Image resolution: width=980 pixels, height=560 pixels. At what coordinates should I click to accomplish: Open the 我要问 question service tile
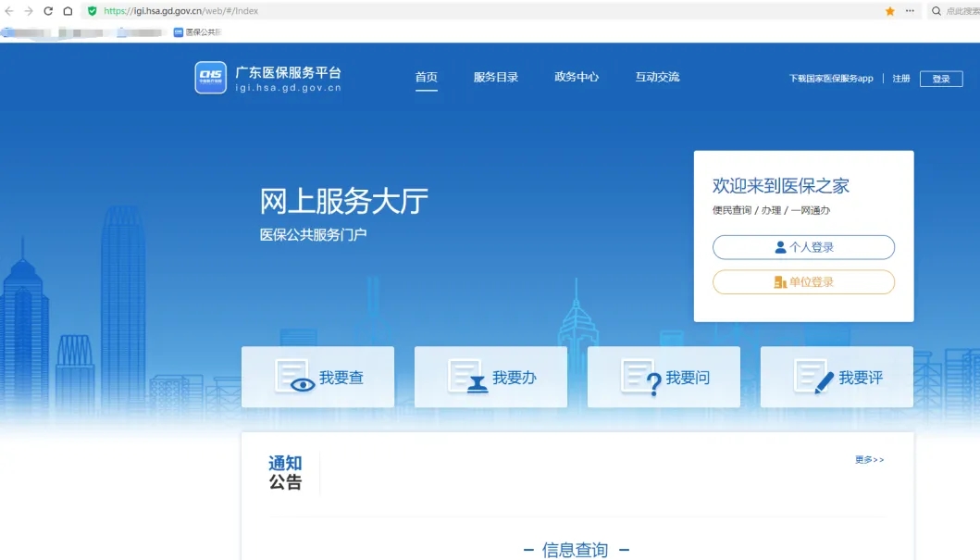(664, 378)
